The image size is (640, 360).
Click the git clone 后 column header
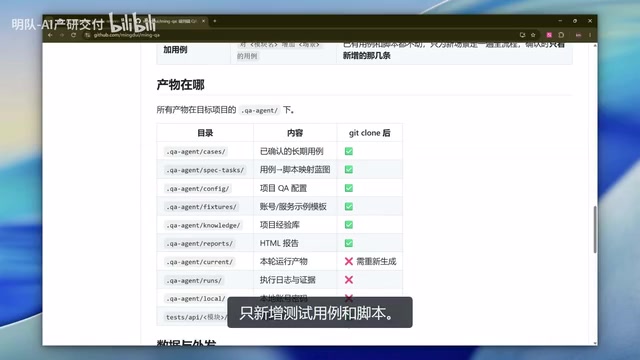pyautogui.click(x=369, y=133)
